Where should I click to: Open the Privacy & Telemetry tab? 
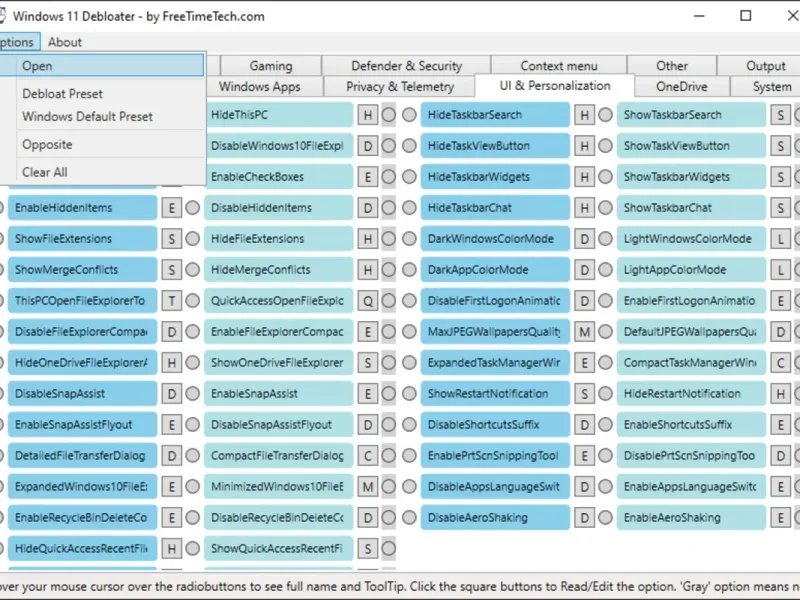pyautogui.click(x=399, y=86)
